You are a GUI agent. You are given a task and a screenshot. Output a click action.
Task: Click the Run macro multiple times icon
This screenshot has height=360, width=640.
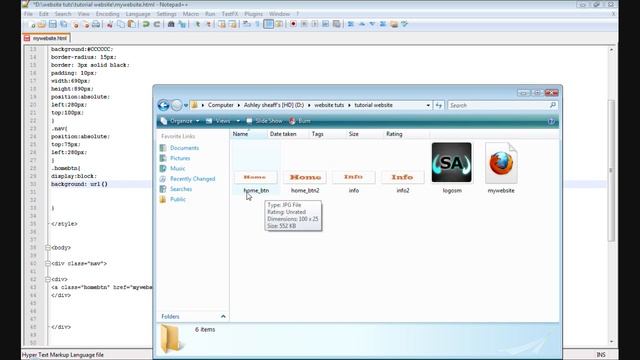pyautogui.click(x=325, y=24)
